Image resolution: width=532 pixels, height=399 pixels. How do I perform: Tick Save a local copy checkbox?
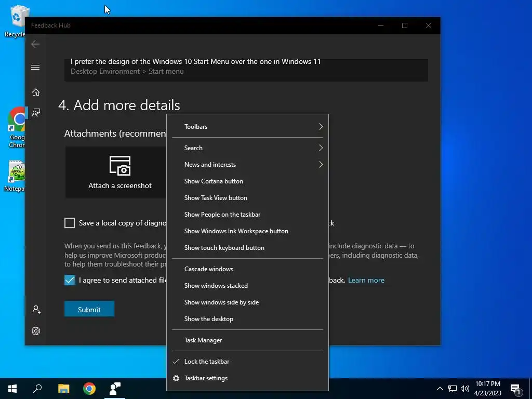70,223
